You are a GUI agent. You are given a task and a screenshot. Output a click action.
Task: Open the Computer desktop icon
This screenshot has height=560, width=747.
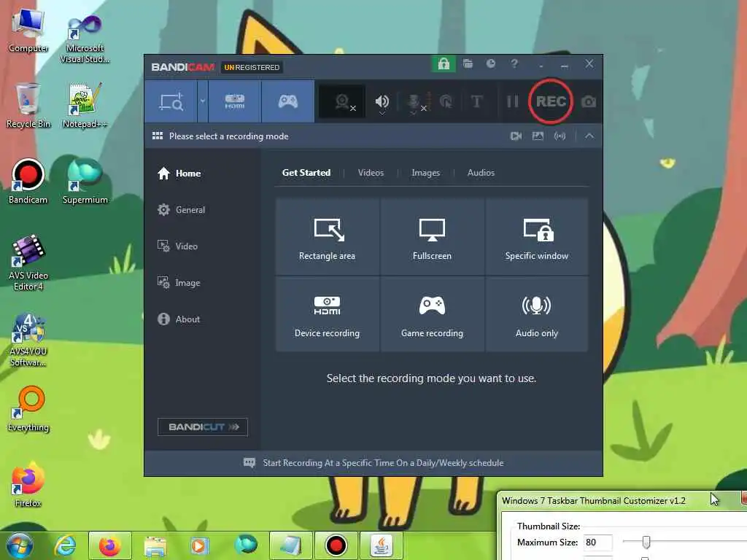tap(28, 31)
